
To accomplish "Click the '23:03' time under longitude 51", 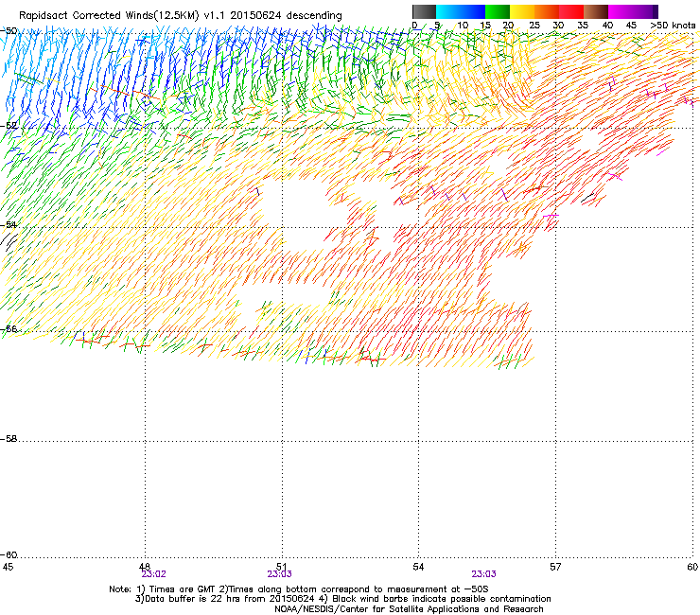I will click(279, 574).
